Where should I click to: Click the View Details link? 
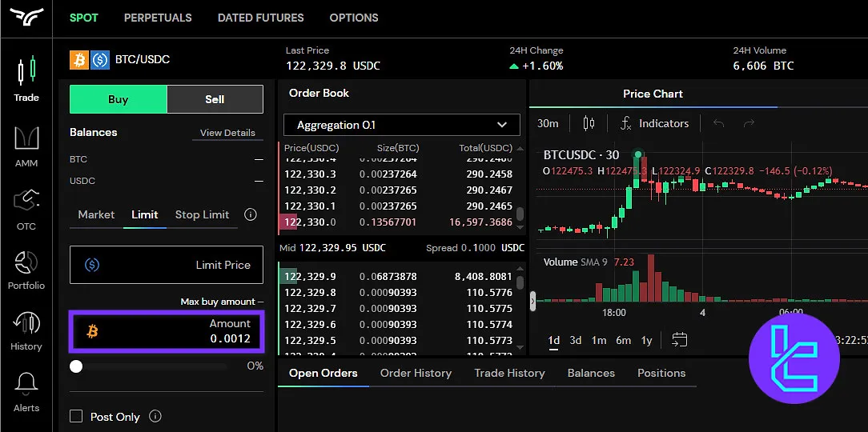point(227,133)
